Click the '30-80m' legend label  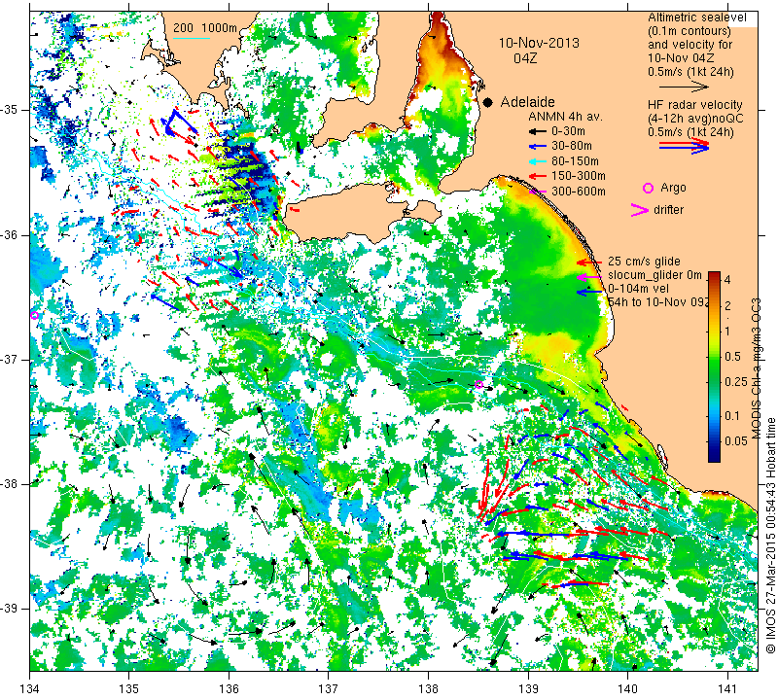tap(572, 147)
